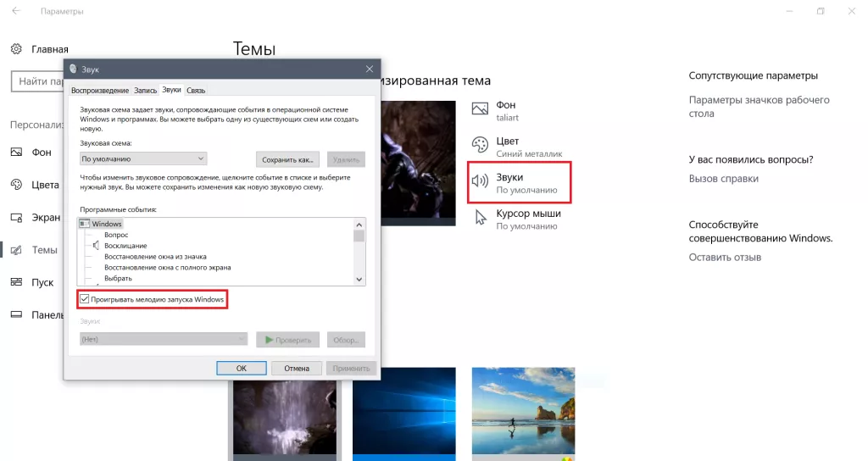Open Параметры значков рабочего стола link

[x=759, y=106]
